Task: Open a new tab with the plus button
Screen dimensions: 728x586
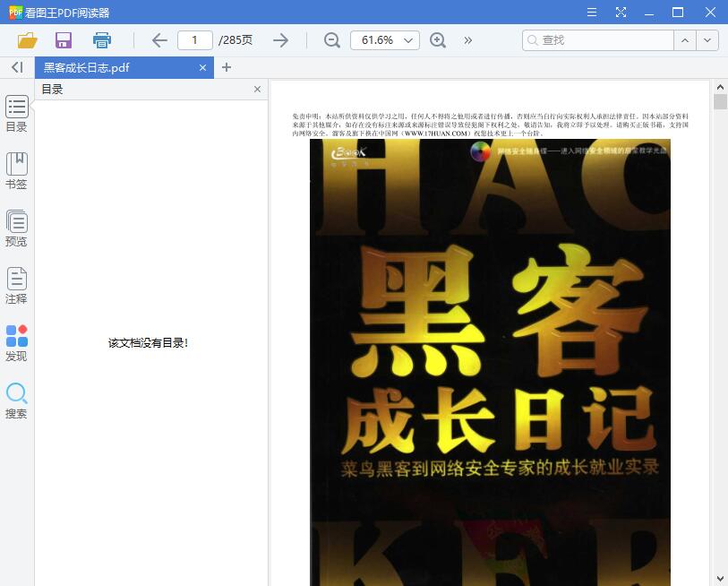Action: (x=227, y=66)
